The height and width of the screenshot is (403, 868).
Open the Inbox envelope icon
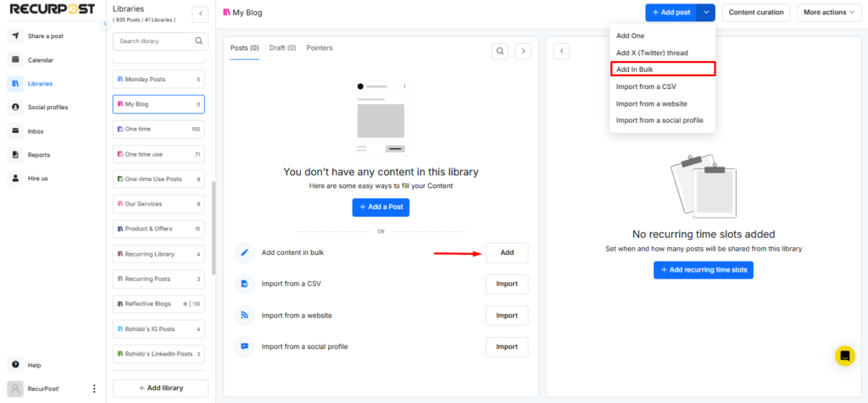point(15,131)
